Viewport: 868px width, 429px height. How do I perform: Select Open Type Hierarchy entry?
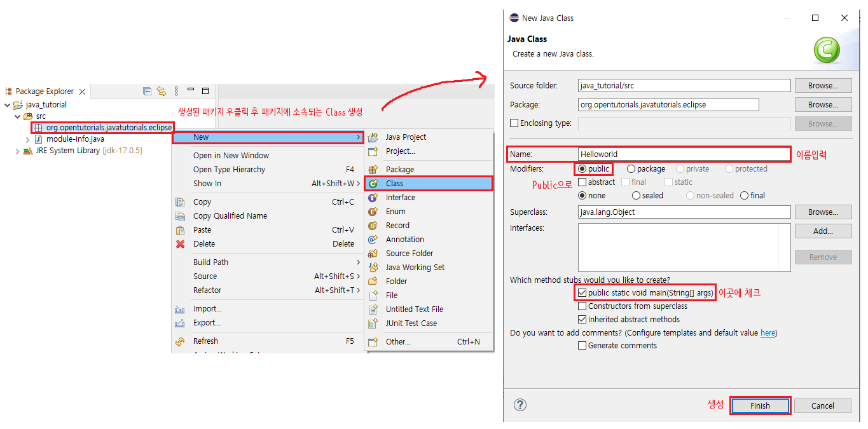point(268,170)
